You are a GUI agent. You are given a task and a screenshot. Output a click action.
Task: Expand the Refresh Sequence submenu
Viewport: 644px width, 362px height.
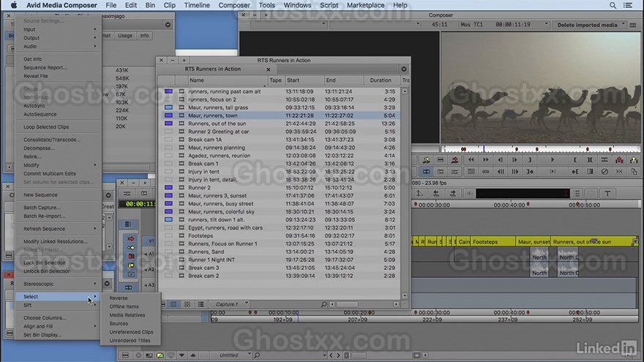pos(59,229)
